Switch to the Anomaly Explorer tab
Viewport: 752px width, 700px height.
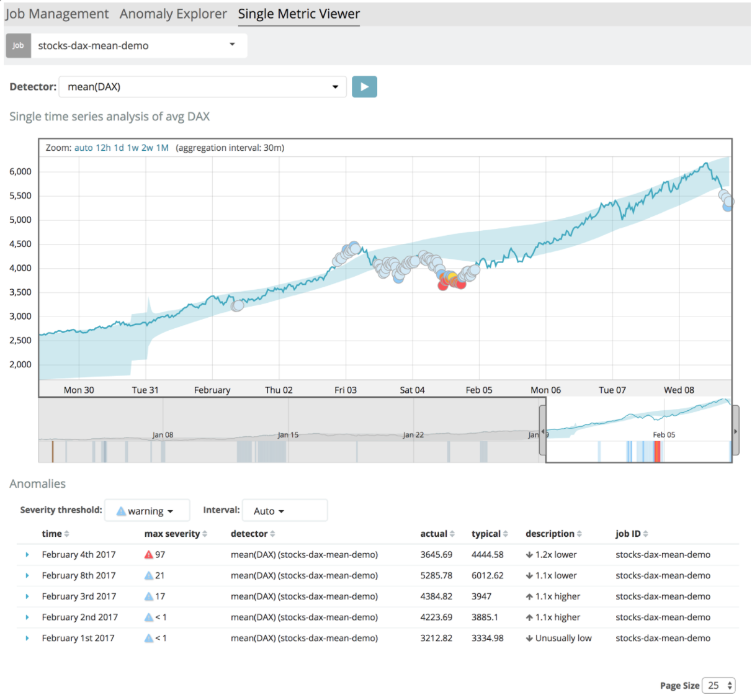coord(173,14)
